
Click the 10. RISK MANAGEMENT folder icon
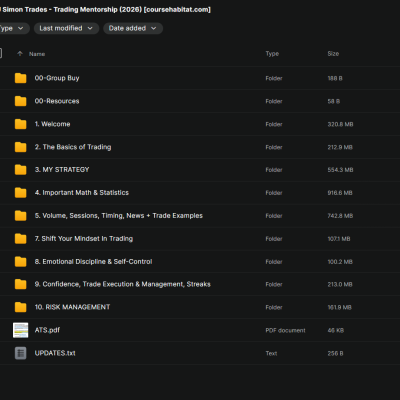(20, 307)
